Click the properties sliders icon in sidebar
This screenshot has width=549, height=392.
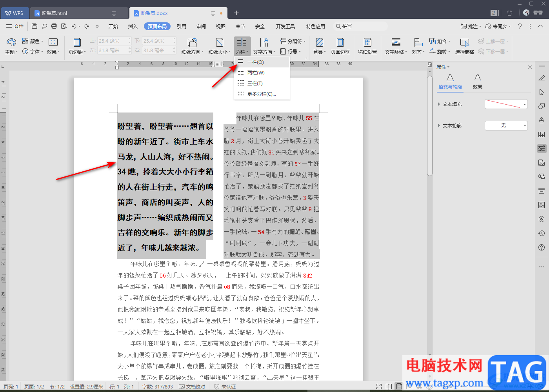pos(542,149)
